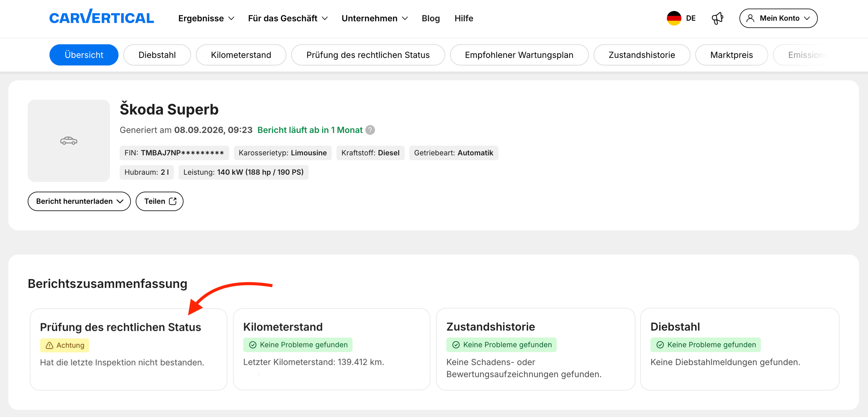Viewport: 868px width, 417px height.
Task: Click the Leistung 140 kW chip
Action: click(x=243, y=172)
